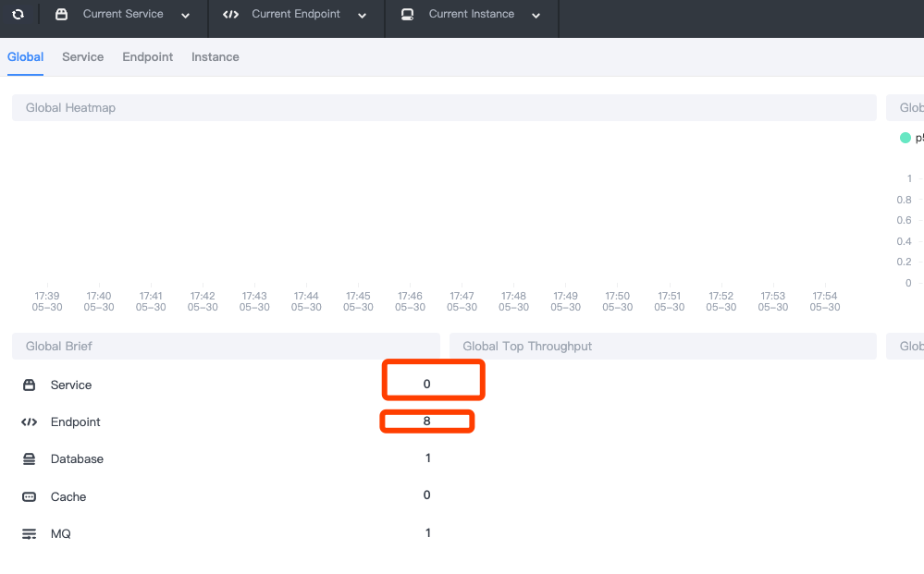The height and width of the screenshot is (574, 924).
Task: Click the Cache icon in Global Brief
Action: coord(29,497)
